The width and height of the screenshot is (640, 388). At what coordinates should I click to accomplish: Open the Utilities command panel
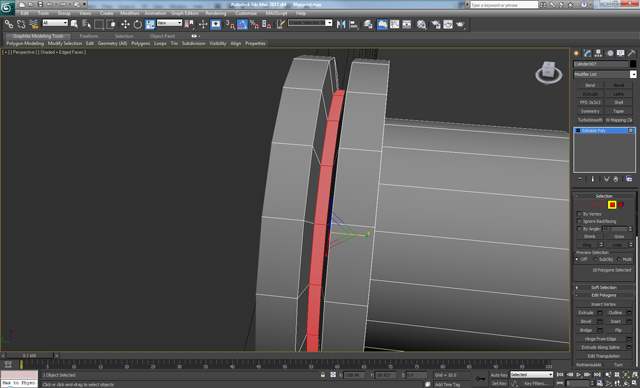631,53
